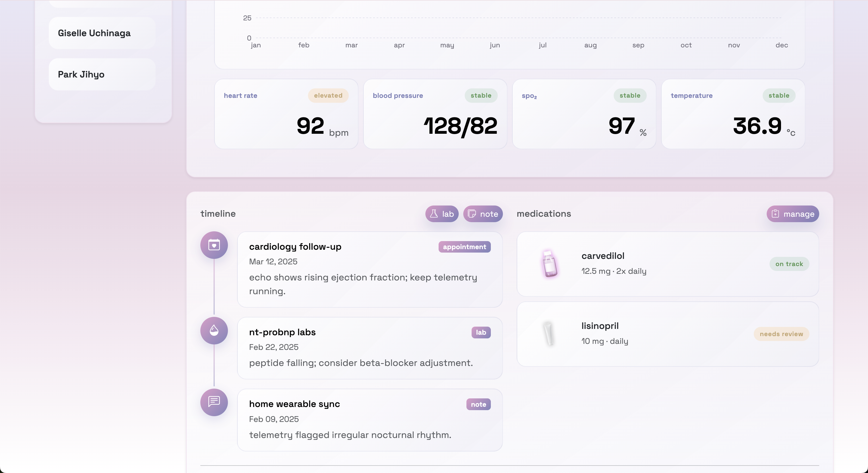This screenshot has height=473, width=868.
Task: Click the temperature 36.9 card
Action: click(733, 114)
